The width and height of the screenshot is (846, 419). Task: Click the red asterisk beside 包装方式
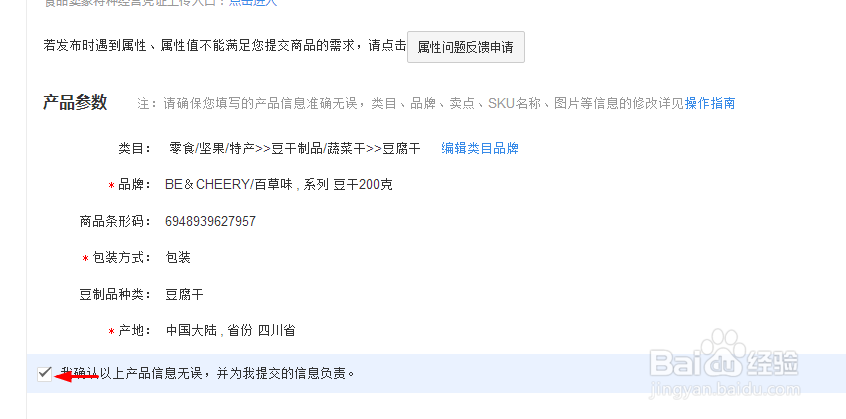click(85, 259)
